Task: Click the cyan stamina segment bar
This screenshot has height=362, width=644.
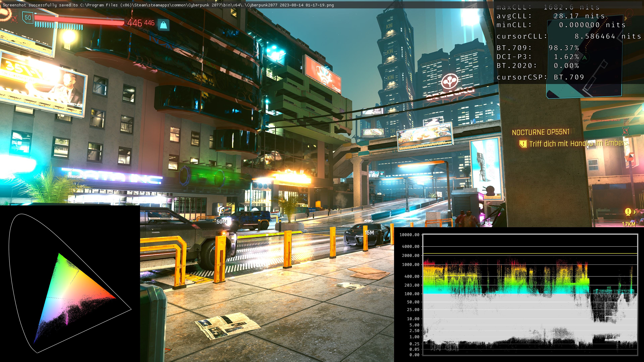Action: [59, 25]
